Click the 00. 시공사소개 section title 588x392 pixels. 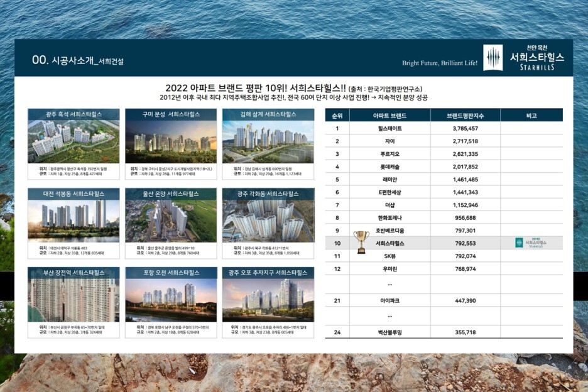pyautogui.click(x=78, y=60)
